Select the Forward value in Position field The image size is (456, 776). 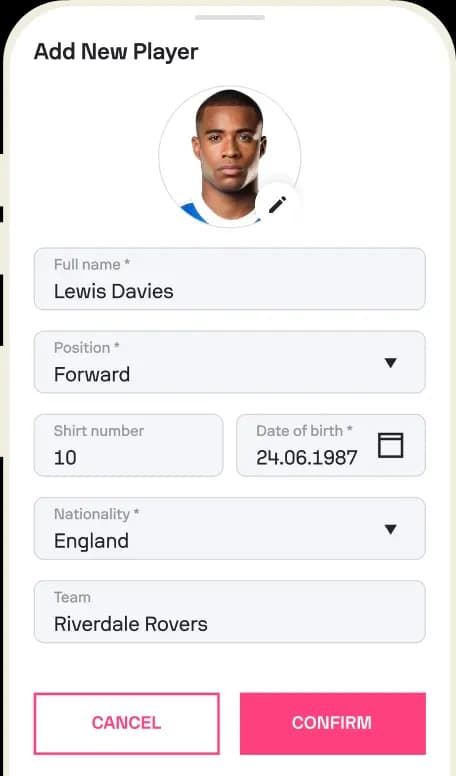pos(92,374)
